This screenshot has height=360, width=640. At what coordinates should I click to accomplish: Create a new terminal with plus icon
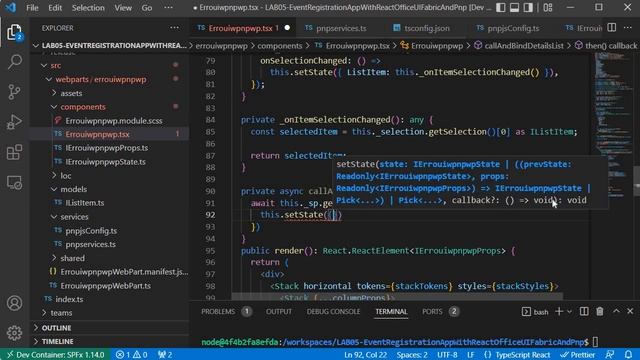pos(559,311)
